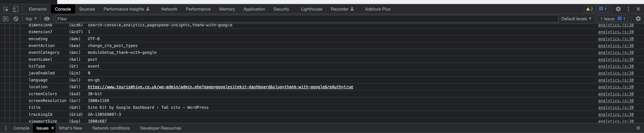Open analytics.js:30 link on hitType row
This screenshot has height=133, width=644.
[x=616, y=66]
